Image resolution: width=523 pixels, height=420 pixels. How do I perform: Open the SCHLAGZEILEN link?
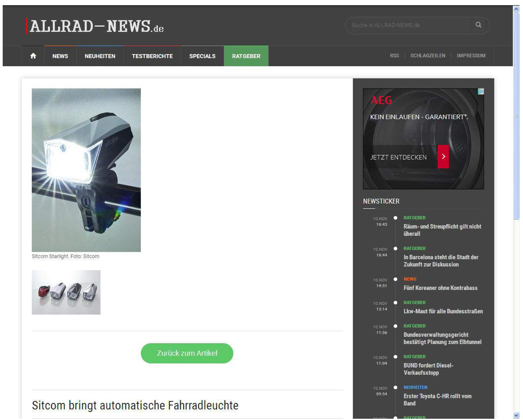(x=428, y=56)
